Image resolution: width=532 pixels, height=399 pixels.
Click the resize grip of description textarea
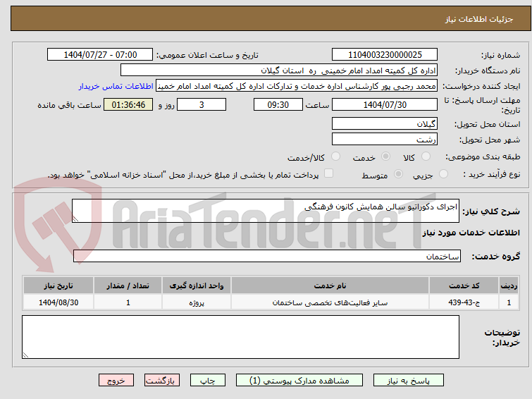[75, 219]
